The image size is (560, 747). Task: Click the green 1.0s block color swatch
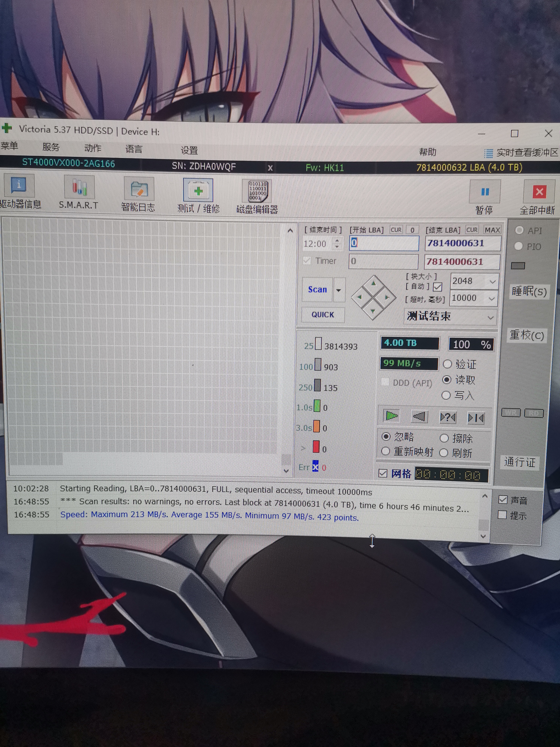(x=317, y=406)
